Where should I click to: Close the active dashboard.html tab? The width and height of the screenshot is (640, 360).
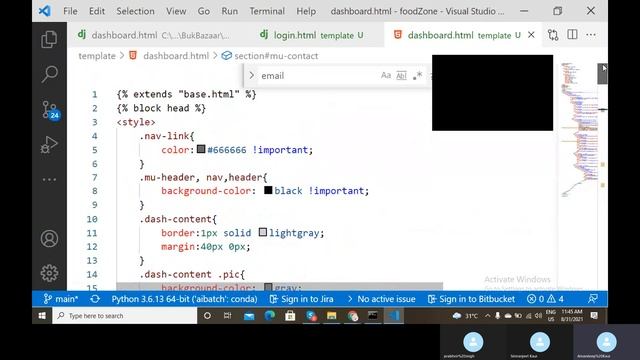point(531,35)
